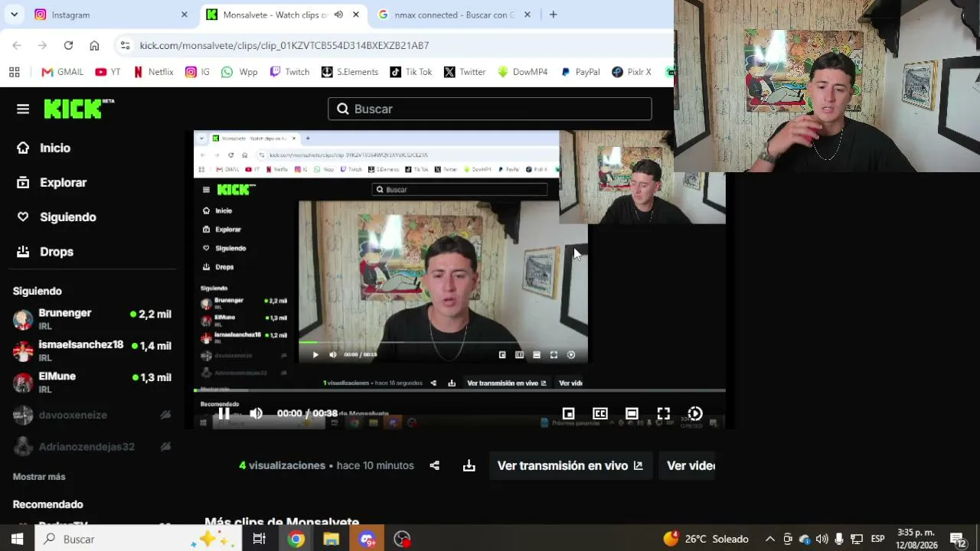The height and width of the screenshot is (551, 980).
Task: Enter fullscreen on the clip player
Action: [x=664, y=414]
